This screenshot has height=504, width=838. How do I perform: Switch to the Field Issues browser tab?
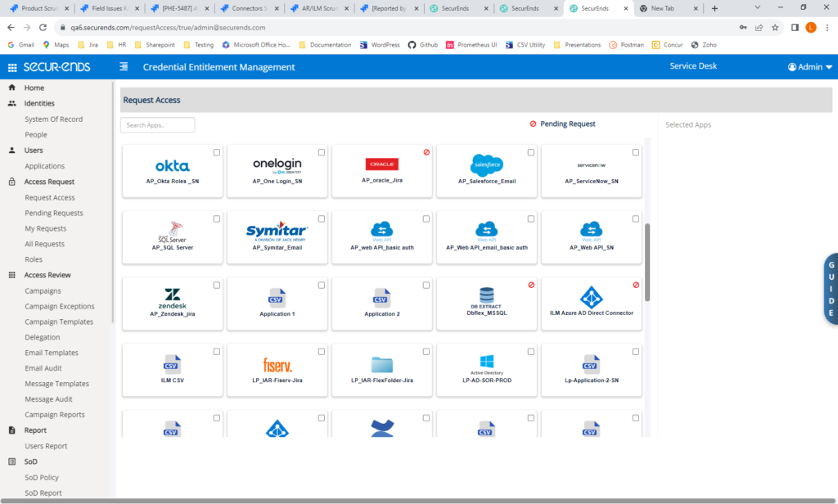[x=110, y=8]
